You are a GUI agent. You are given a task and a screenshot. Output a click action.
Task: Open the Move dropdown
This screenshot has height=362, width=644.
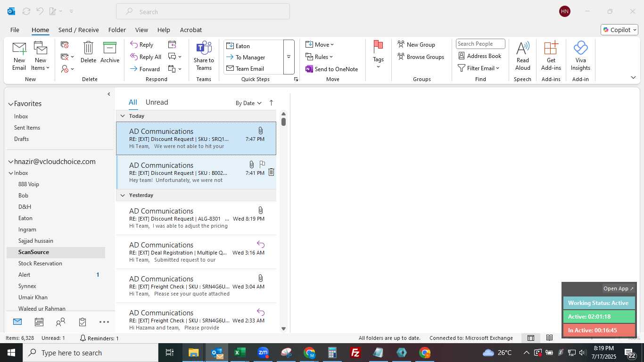(320, 44)
